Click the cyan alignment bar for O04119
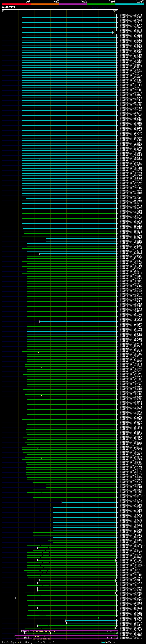146x644 pixels. click(70, 65)
